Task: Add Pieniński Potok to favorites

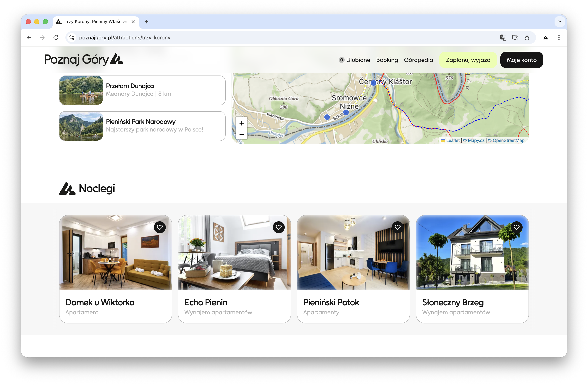Action: (398, 227)
